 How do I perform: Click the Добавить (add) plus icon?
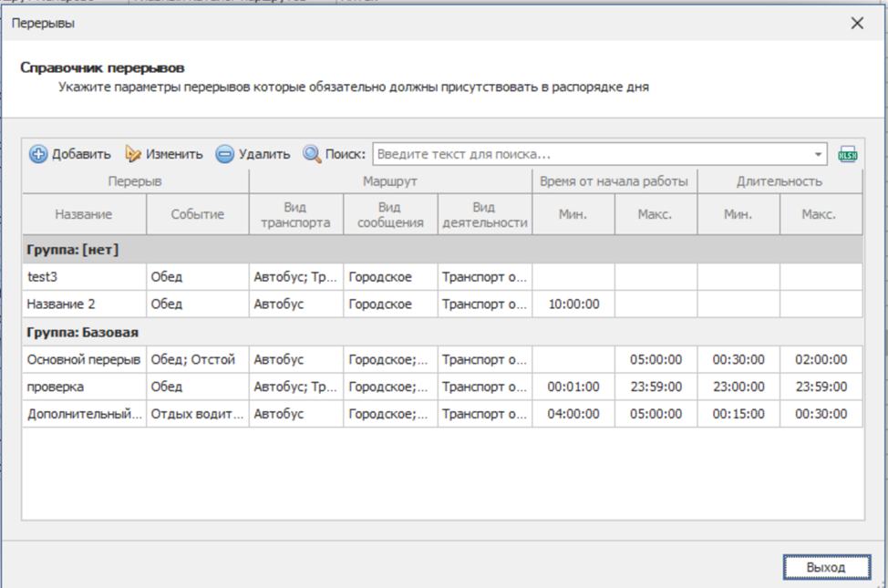[38, 154]
